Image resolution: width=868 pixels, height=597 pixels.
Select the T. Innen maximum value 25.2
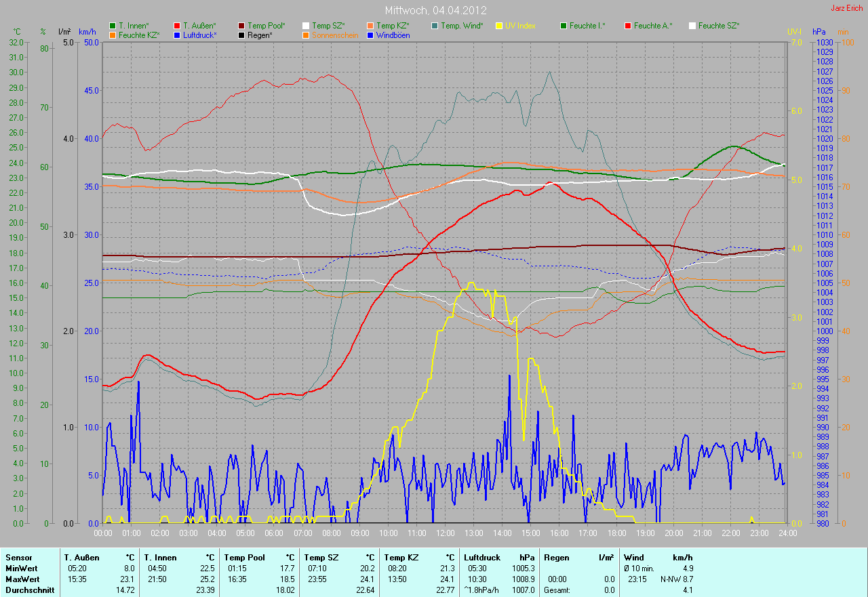coord(207,579)
